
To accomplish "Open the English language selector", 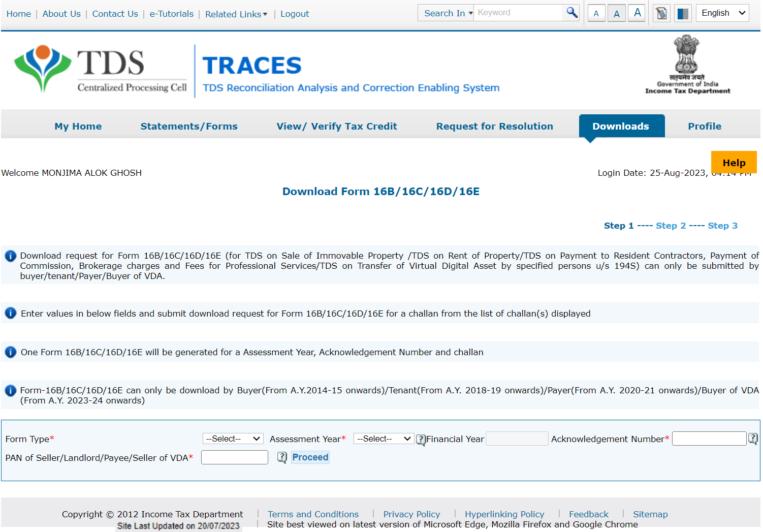I will pos(722,12).
